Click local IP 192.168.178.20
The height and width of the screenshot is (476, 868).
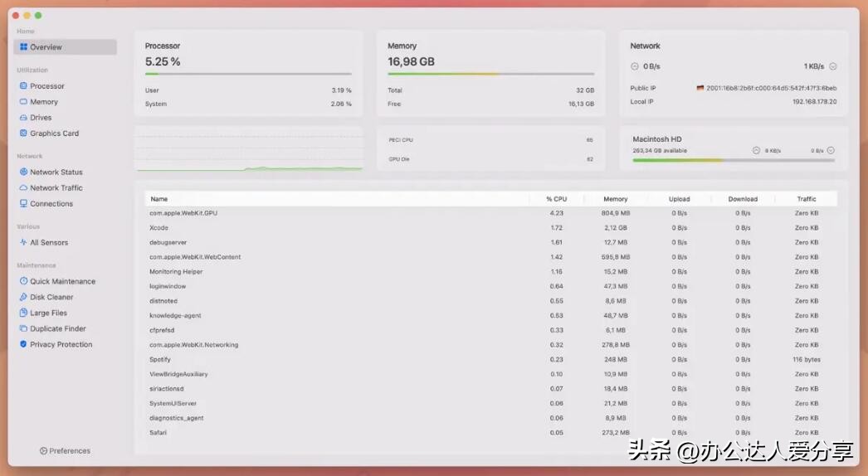(x=814, y=102)
